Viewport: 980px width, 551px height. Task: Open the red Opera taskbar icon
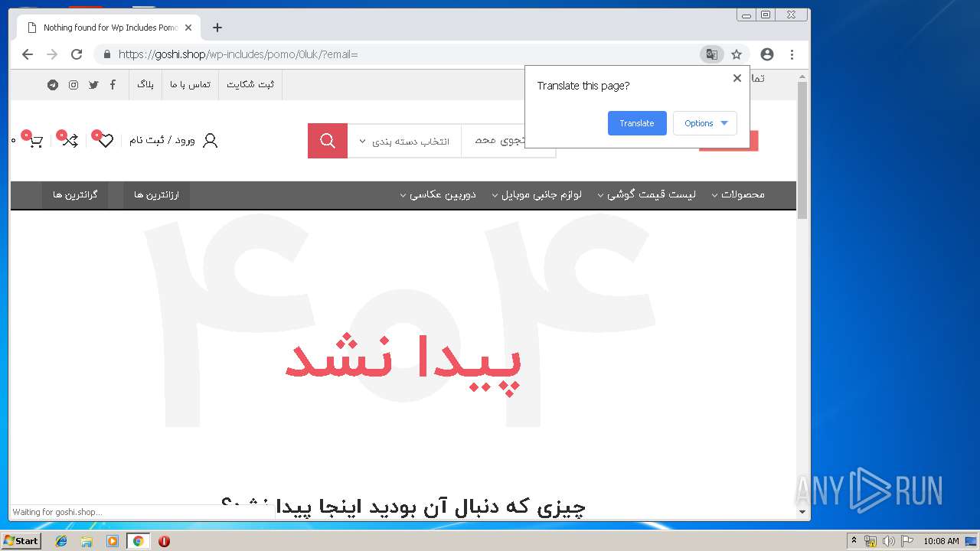coord(164,541)
